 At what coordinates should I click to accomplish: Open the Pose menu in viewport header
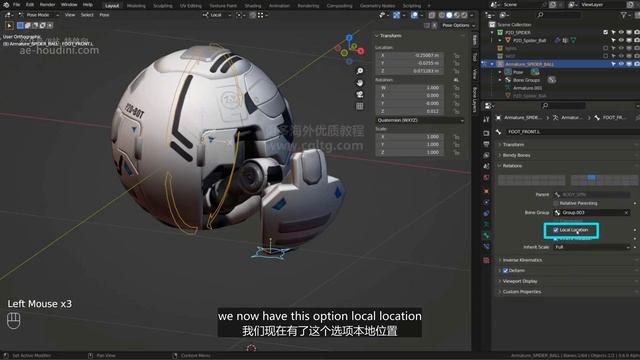tap(104, 15)
